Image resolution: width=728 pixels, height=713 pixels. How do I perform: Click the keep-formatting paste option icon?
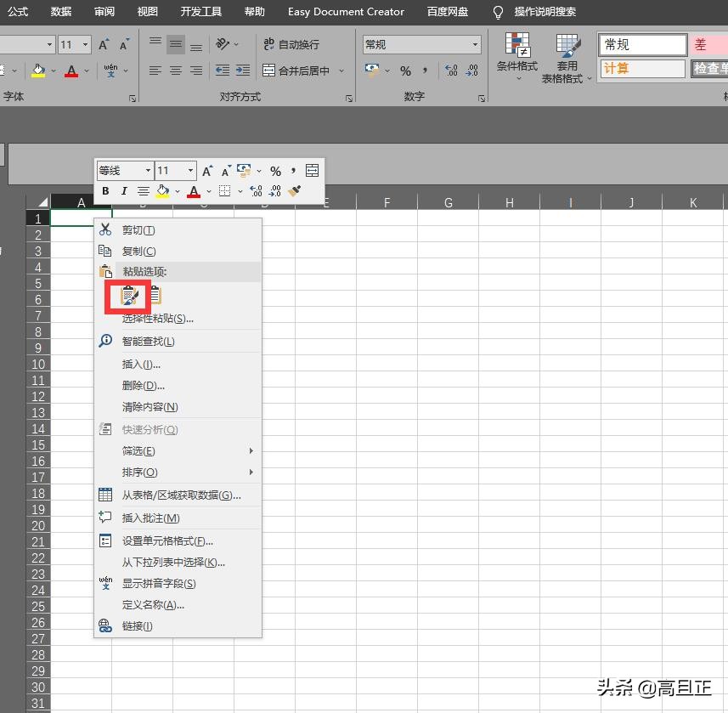[129, 295]
